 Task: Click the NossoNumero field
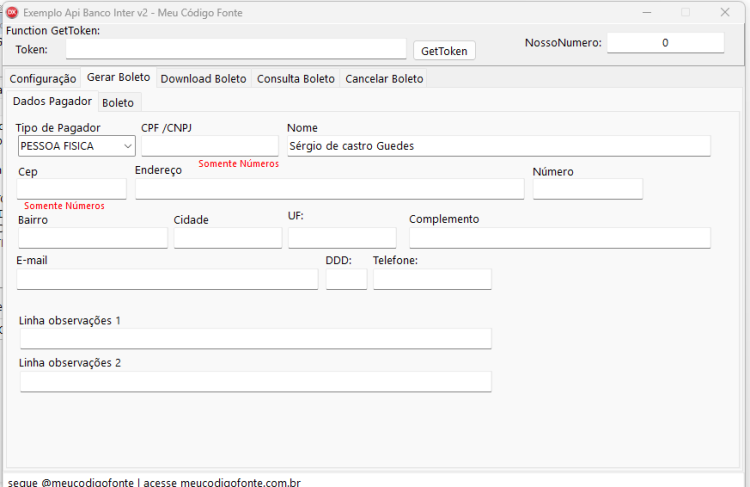[x=665, y=43]
